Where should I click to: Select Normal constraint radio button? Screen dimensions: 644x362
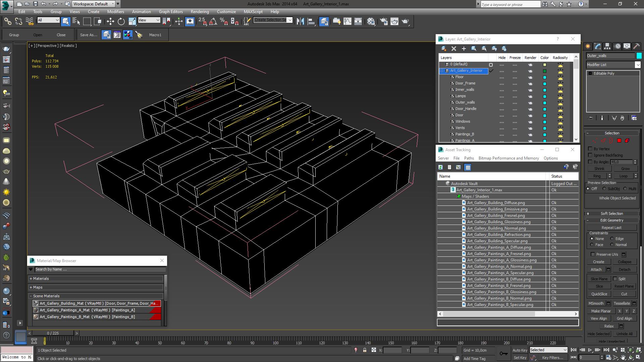tap(612, 245)
